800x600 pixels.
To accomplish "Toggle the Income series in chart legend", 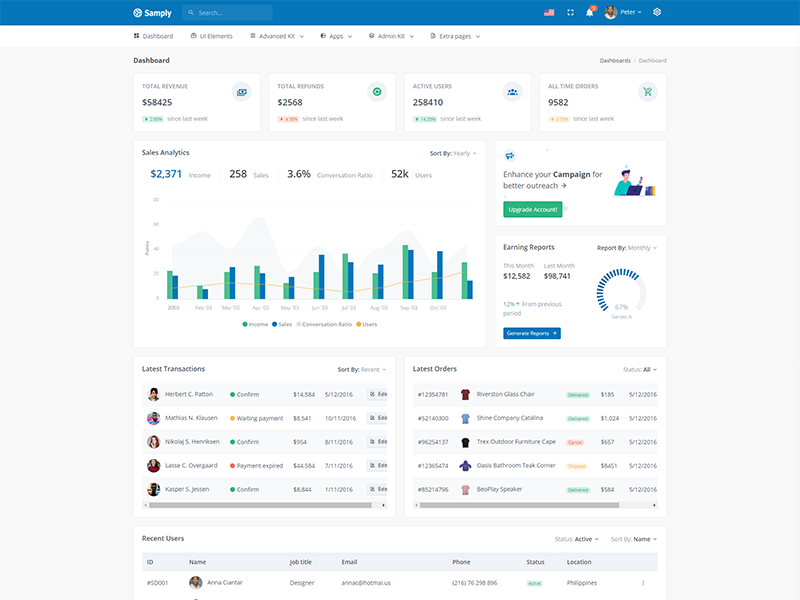I will click(x=255, y=324).
